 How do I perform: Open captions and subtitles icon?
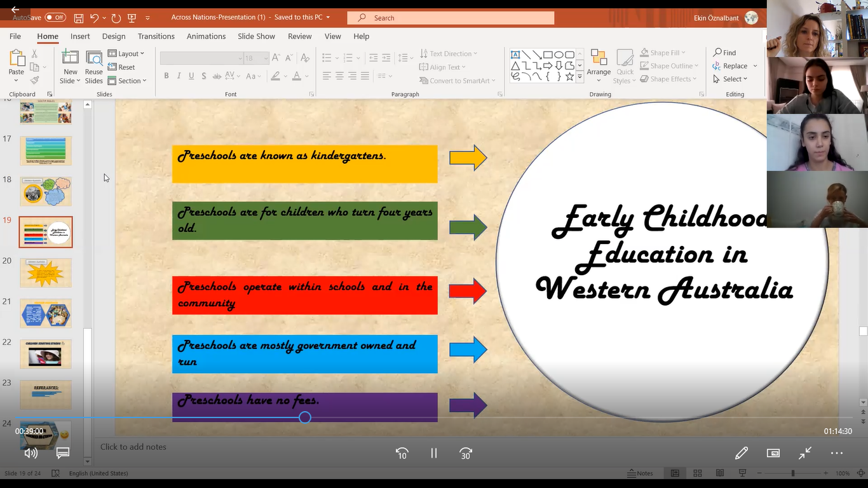coord(62,453)
